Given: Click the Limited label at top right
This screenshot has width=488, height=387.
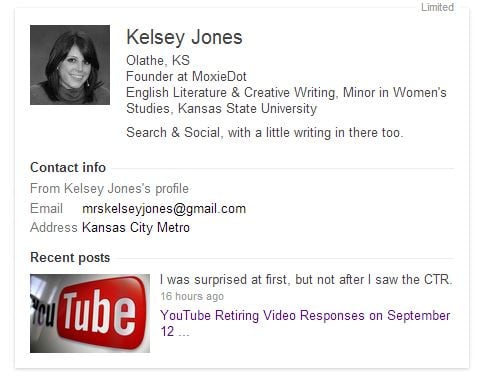Looking at the screenshot, I should coord(437,7).
